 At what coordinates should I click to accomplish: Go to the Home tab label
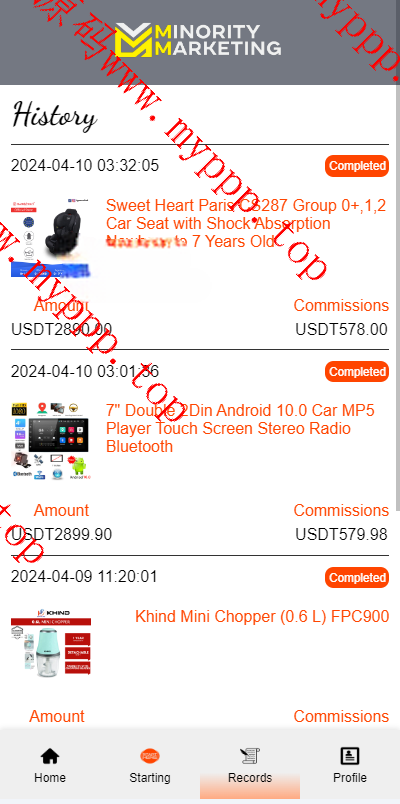pos(50,777)
